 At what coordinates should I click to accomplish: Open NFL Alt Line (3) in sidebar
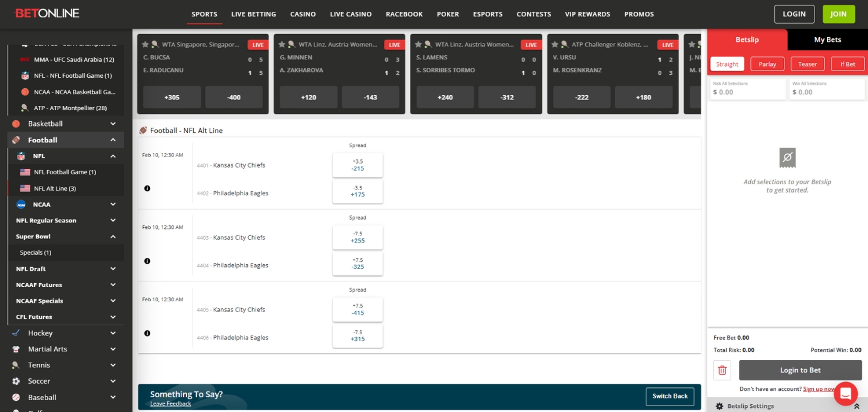[x=55, y=188]
